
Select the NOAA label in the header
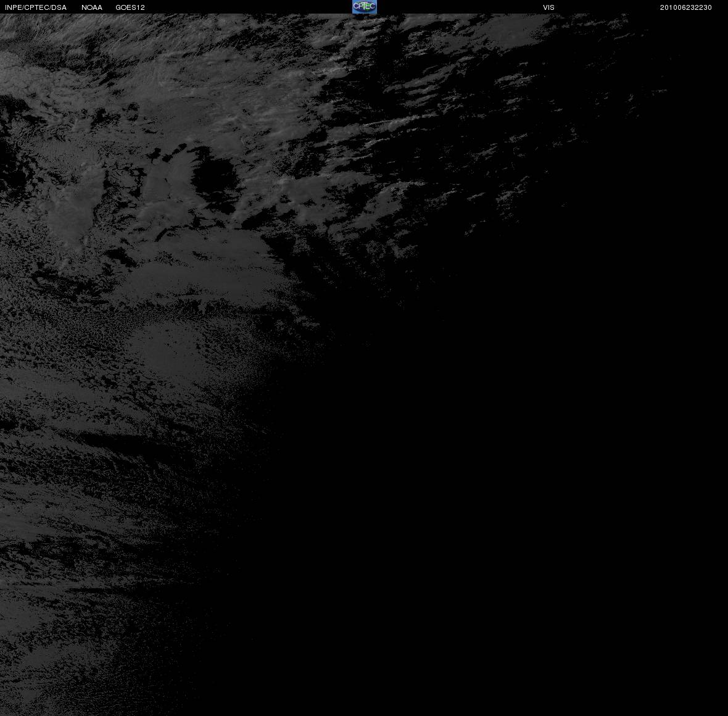[x=91, y=7]
